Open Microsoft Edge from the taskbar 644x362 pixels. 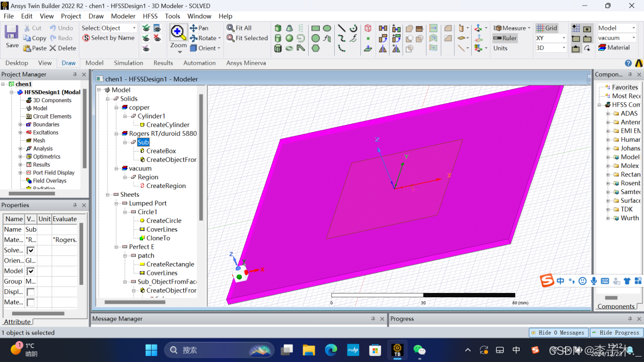(x=331, y=350)
